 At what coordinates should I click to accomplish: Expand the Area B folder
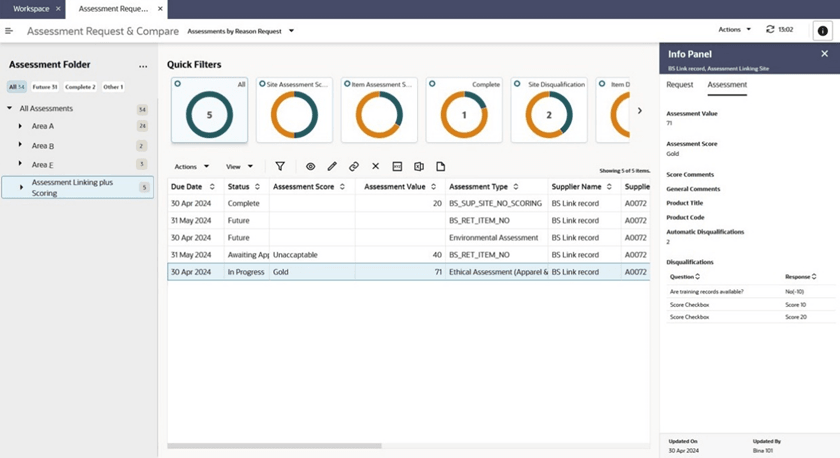20,145
